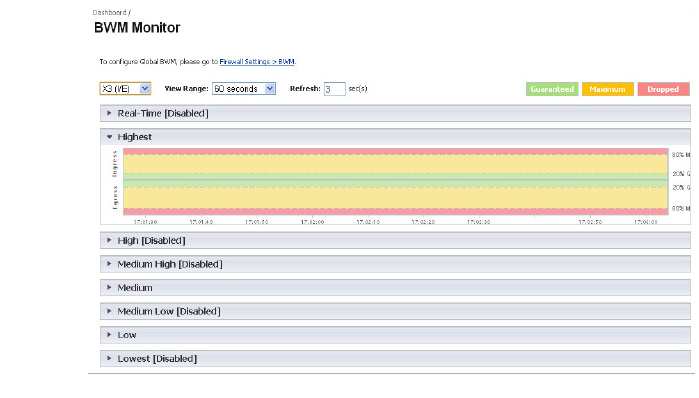Click the Highest header label

tap(134, 137)
